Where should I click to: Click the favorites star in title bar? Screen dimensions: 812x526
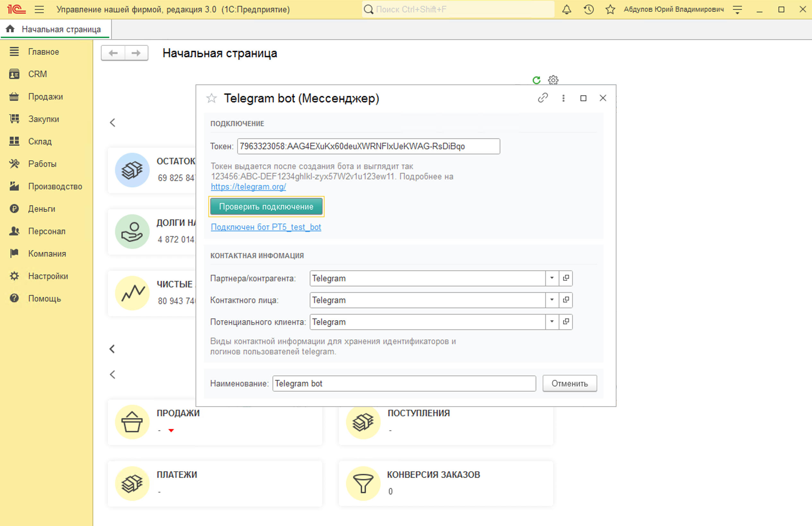coord(610,10)
